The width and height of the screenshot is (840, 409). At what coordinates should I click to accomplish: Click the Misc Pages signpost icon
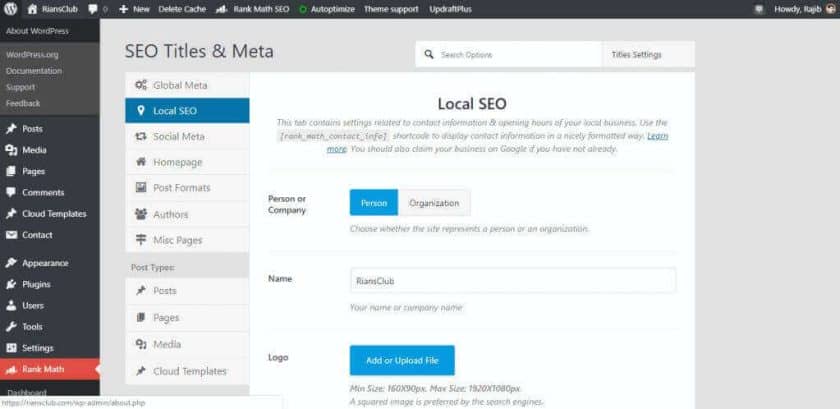141,240
